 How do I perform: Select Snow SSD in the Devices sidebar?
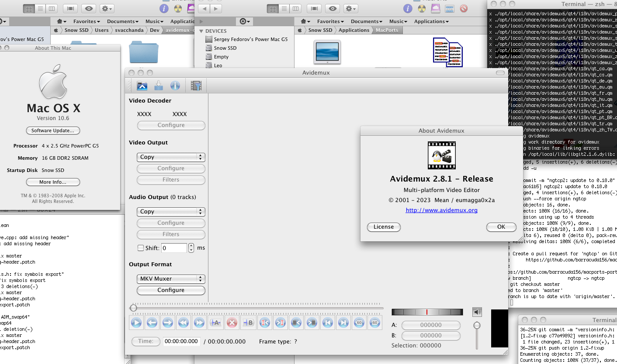pos(225,48)
